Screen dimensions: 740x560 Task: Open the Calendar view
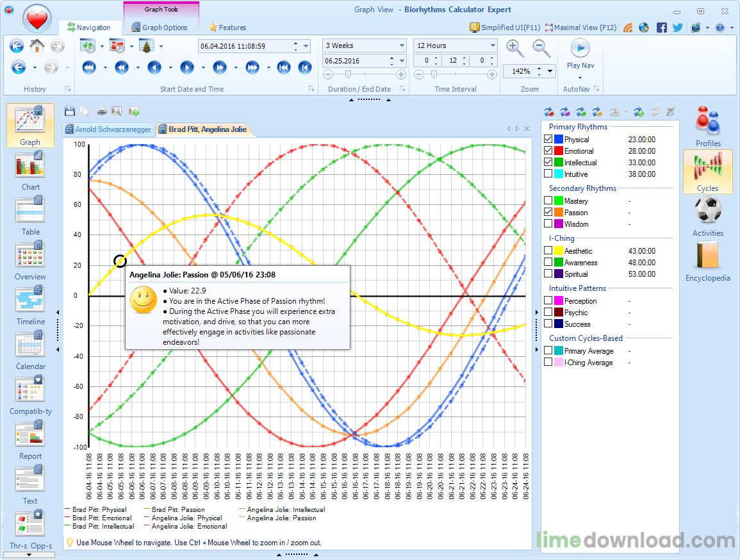tap(30, 350)
